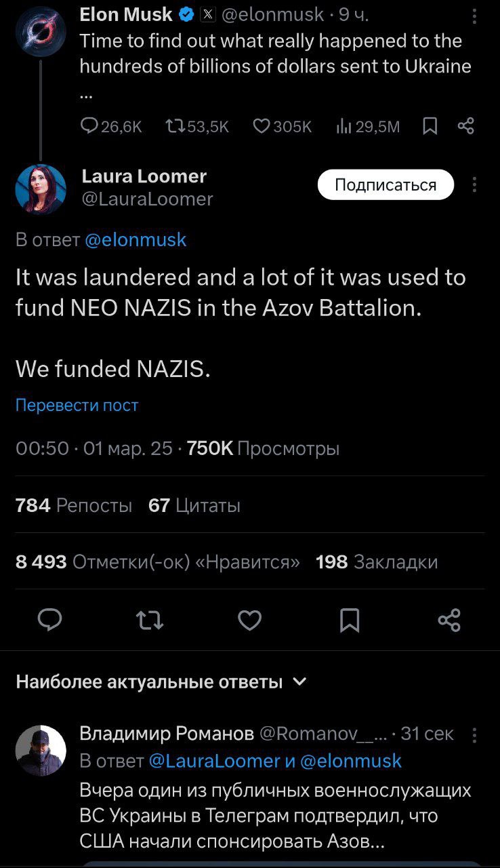The height and width of the screenshot is (868, 500).
Task: Repost Laura Loomer's post
Action: 150,620
